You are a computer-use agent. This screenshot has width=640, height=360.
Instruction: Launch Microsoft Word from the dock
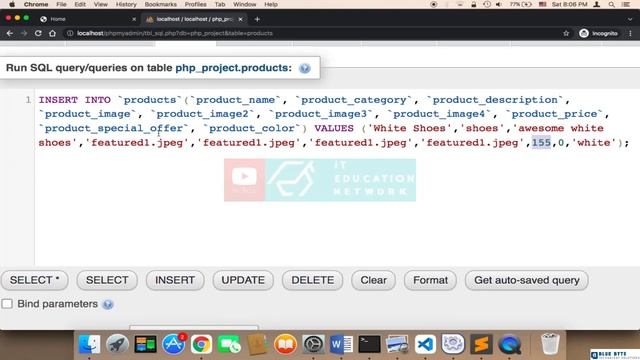(341, 344)
